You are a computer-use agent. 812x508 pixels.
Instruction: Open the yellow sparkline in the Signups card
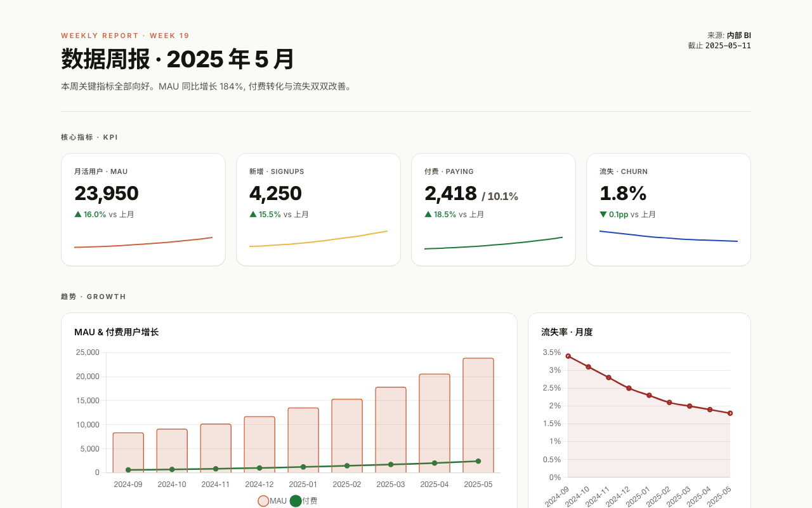point(318,239)
